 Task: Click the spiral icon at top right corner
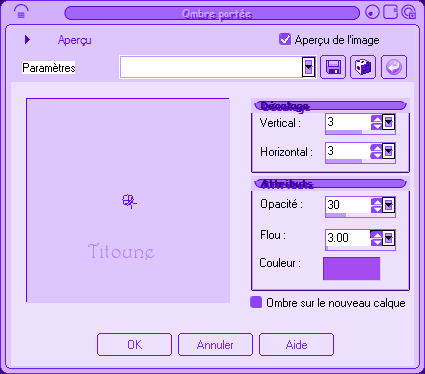(x=408, y=12)
